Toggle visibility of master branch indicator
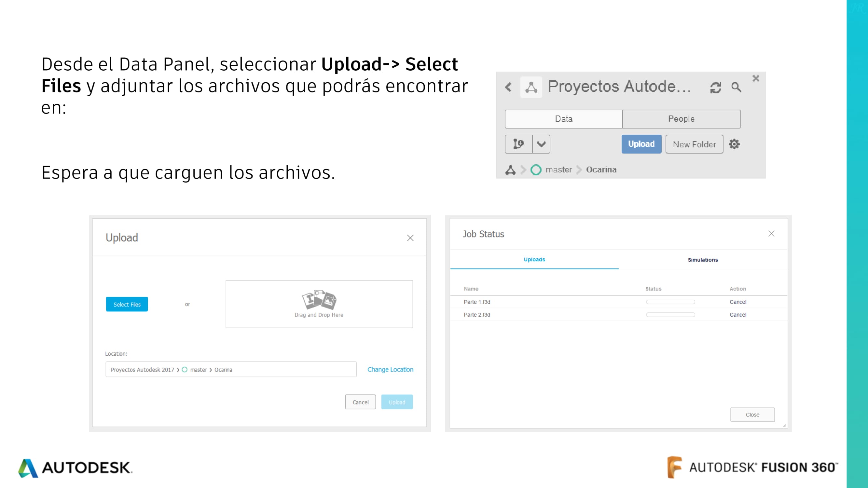Image resolution: width=868 pixels, height=488 pixels. tap(536, 170)
